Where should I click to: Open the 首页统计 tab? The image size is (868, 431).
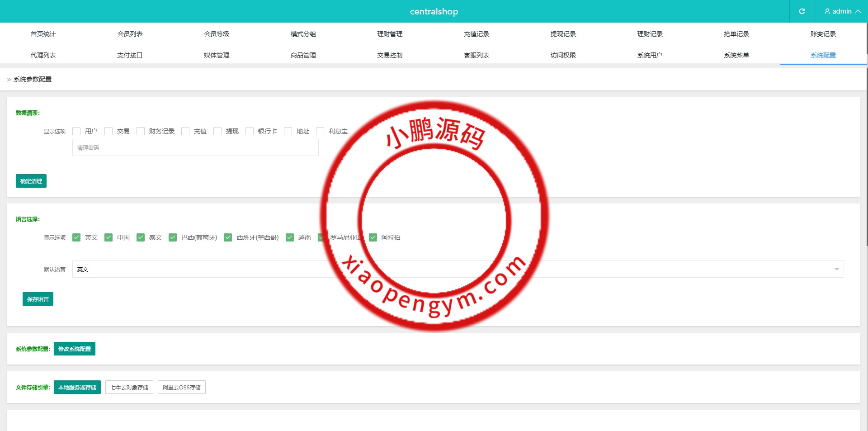coord(43,34)
